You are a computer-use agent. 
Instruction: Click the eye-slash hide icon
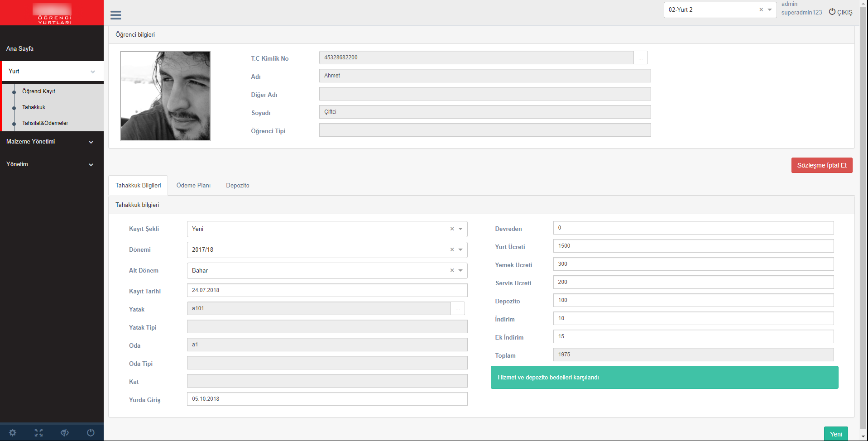(x=65, y=432)
